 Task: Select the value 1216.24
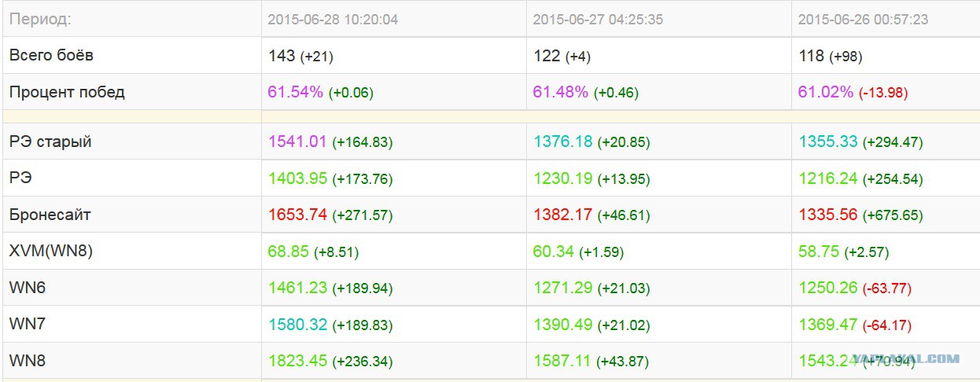[x=827, y=178]
